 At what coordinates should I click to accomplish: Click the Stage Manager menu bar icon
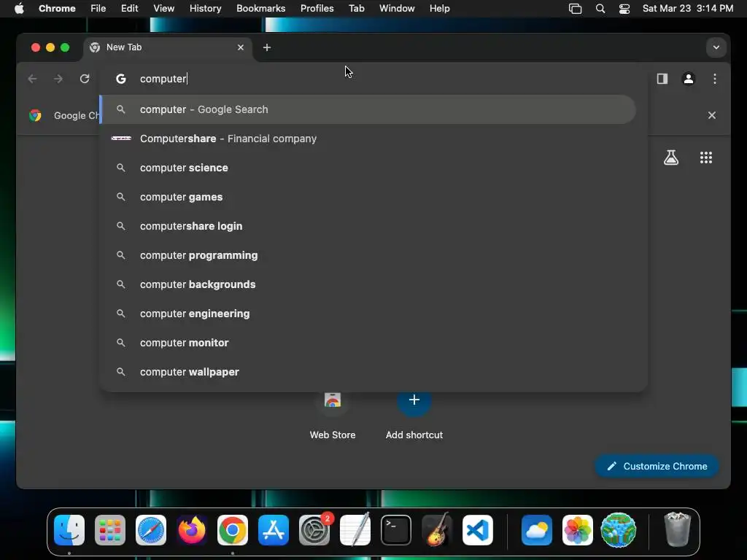coord(575,9)
